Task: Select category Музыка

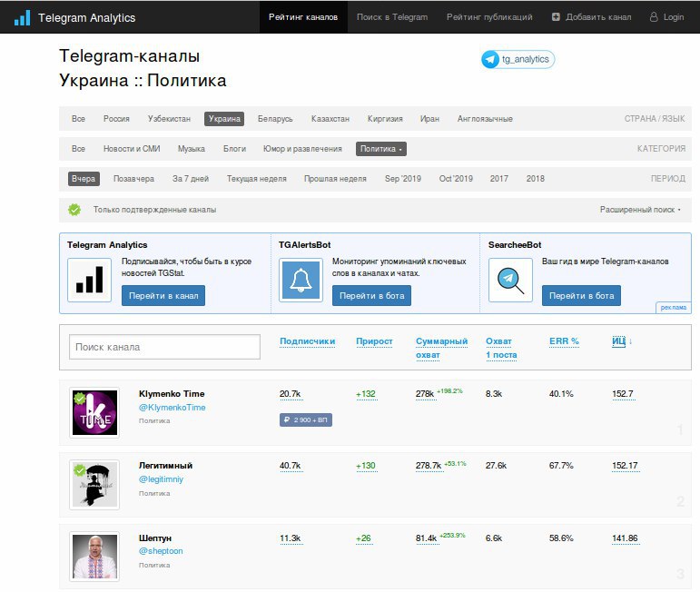Action: pos(191,149)
